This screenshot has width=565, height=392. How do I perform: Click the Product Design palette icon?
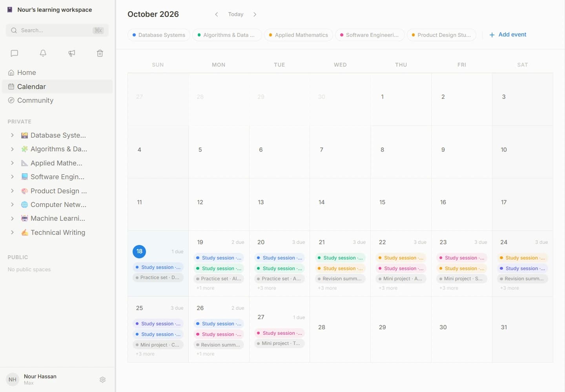(x=24, y=191)
